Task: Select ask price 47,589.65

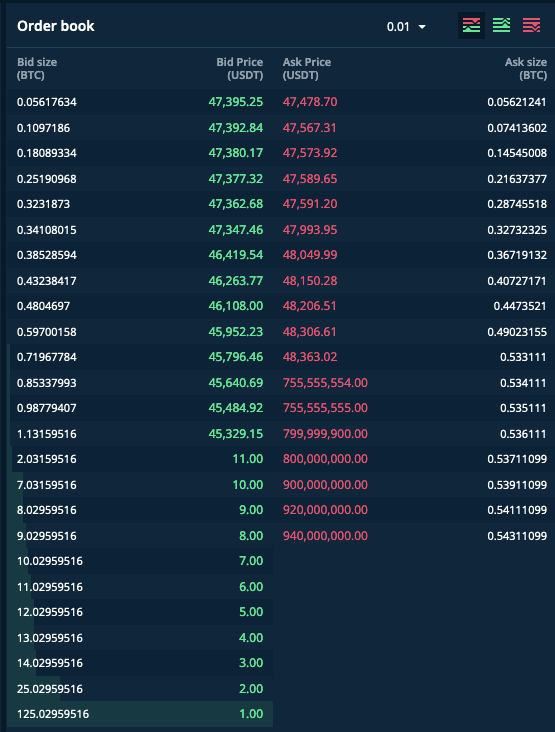Action: [310, 179]
